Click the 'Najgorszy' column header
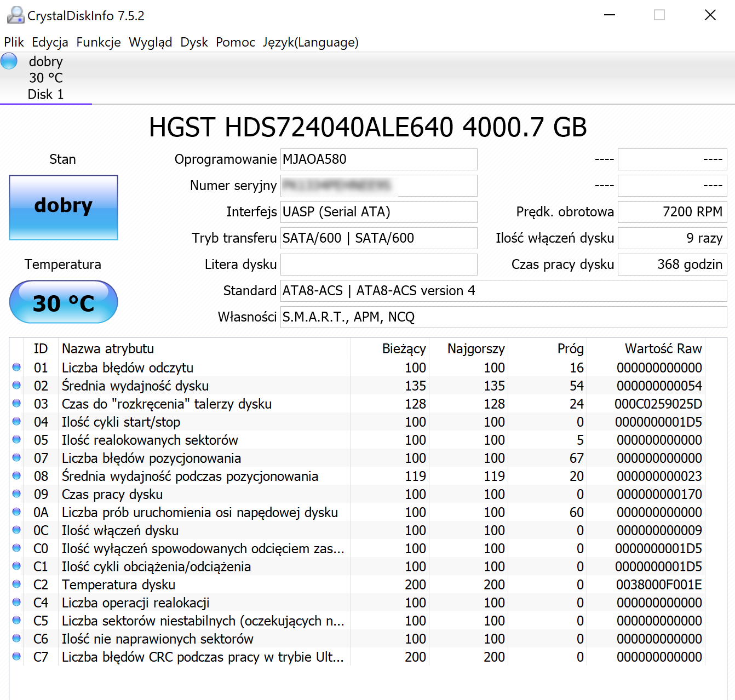 (468, 349)
